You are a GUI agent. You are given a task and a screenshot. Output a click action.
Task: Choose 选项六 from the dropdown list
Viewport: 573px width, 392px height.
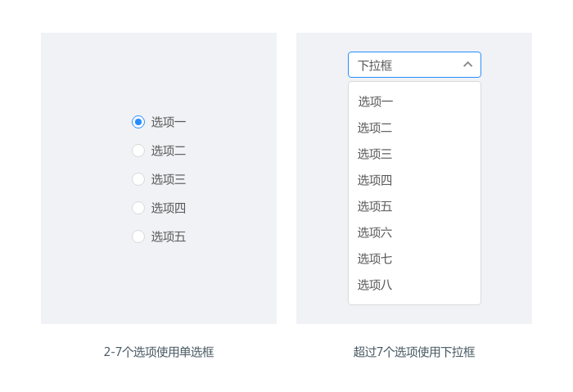[x=375, y=232]
